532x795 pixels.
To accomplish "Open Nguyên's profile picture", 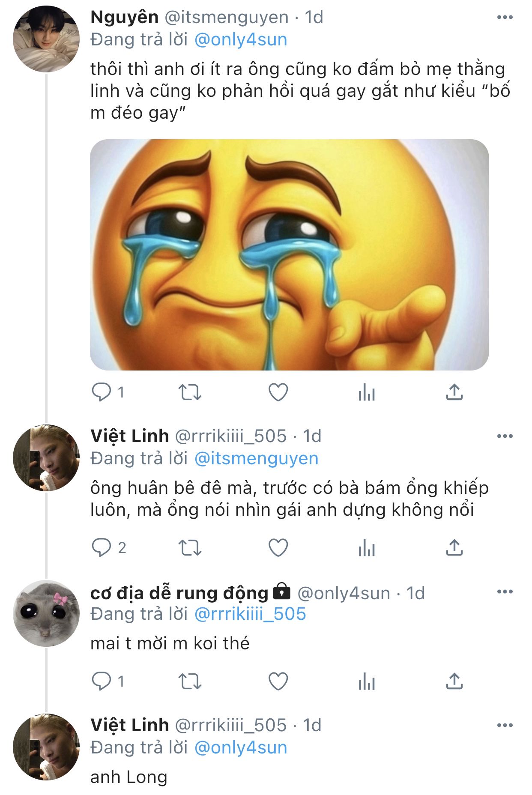I will (x=46, y=39).
